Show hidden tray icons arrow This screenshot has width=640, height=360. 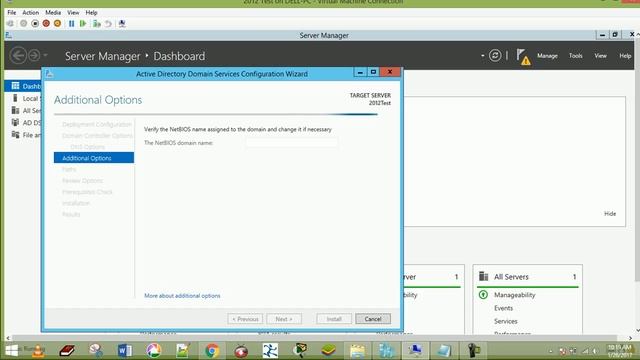551,351
